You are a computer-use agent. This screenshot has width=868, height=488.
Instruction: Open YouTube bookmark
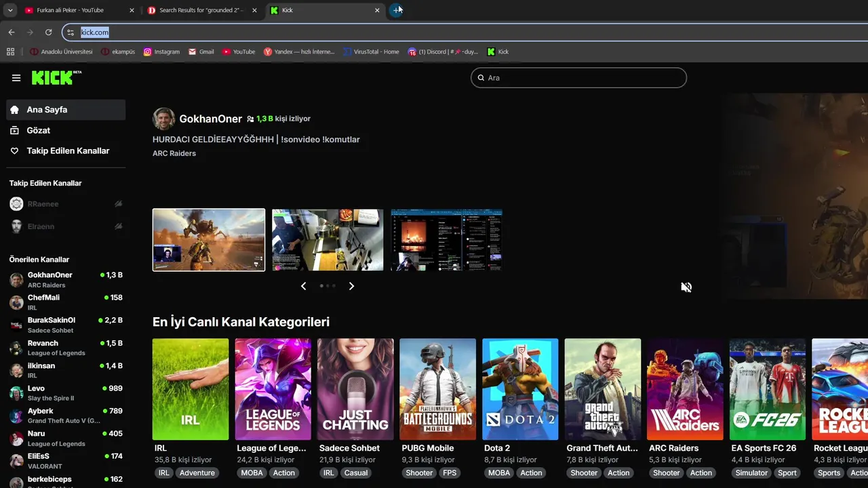tap(239, 52)
